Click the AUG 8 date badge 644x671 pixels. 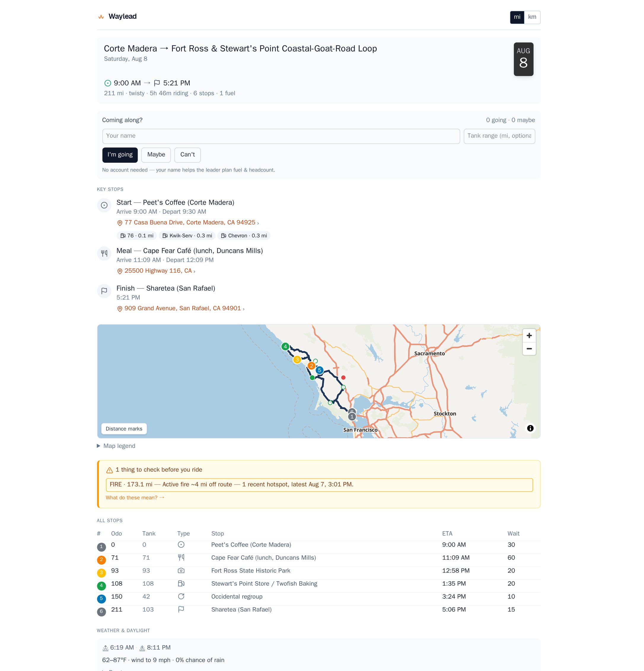tap(523, 59)
